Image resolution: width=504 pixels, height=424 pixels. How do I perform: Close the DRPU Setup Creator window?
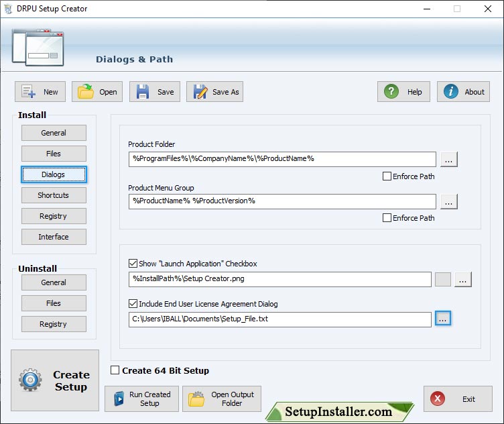(x=488, y=9)
